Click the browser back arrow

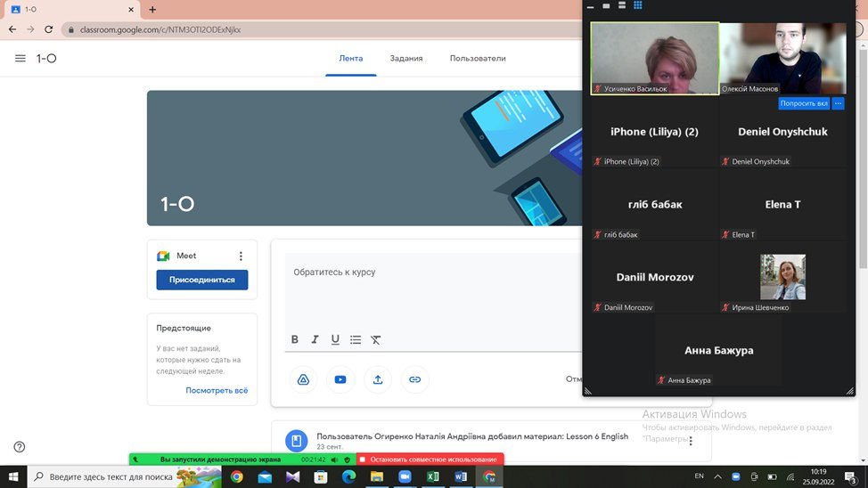12,29
